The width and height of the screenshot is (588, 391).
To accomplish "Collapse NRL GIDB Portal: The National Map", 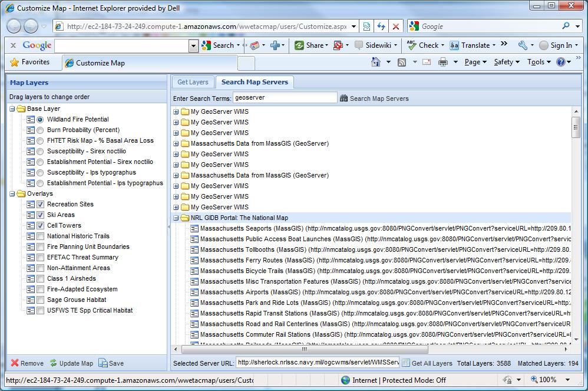I will tap(176, 218).
